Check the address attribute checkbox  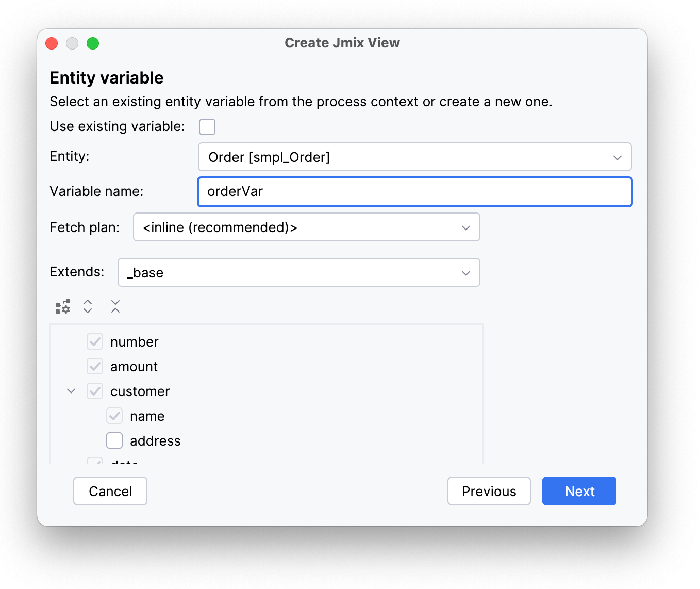[114, 441]
